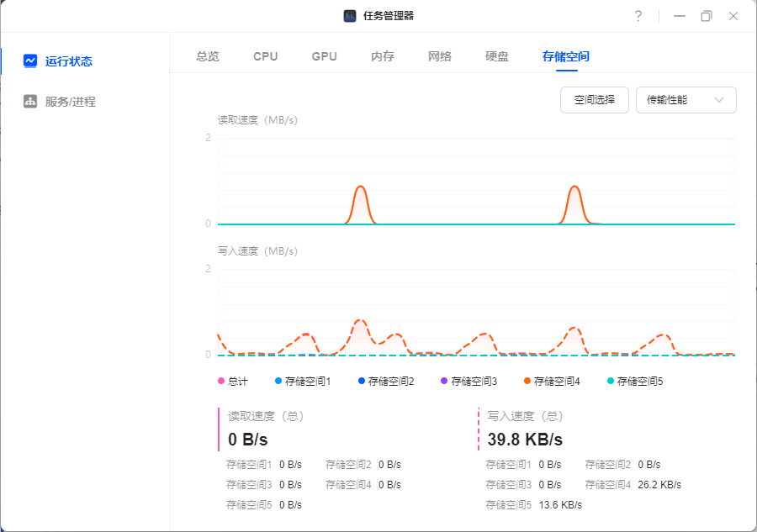The width and height of the screenshot is (757, 532).
Task: Click the 13.6 KB/s write value for 存储空间5
Action: (560, 505)
